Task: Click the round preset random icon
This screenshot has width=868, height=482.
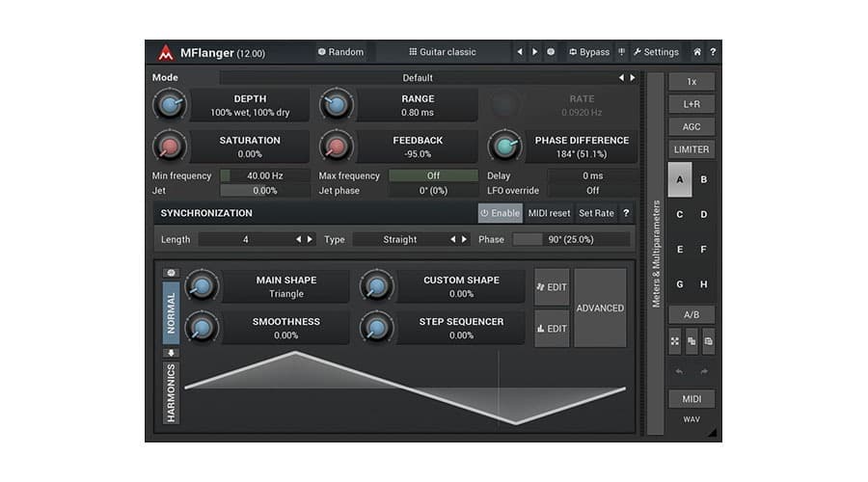Action: point(551,52)
